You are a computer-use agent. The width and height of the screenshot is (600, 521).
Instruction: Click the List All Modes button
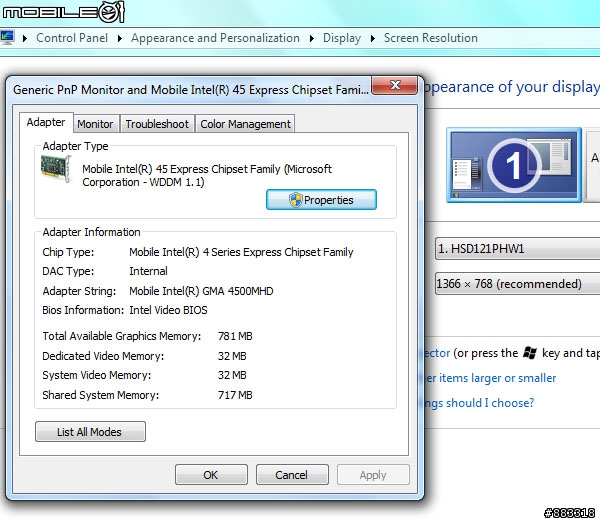click(90, 431)
